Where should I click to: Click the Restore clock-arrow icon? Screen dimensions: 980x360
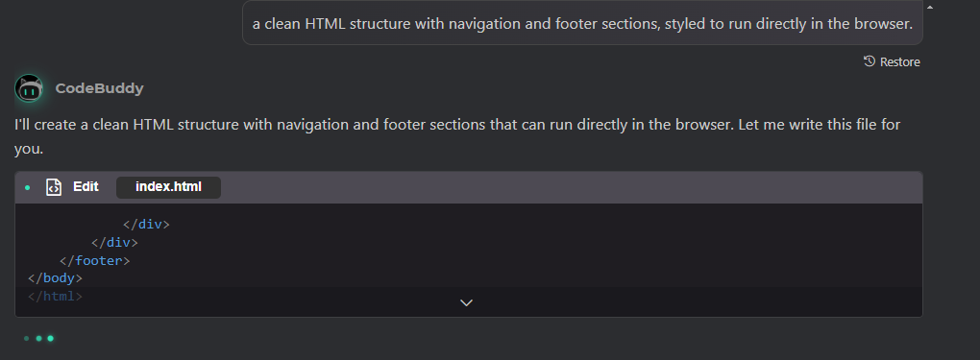coord(870,61)
